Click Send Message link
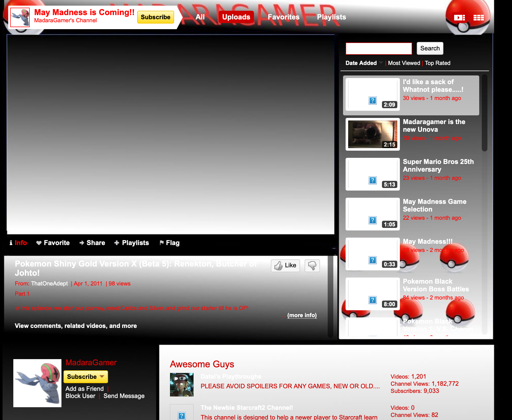512x420 pixels. 124,396
